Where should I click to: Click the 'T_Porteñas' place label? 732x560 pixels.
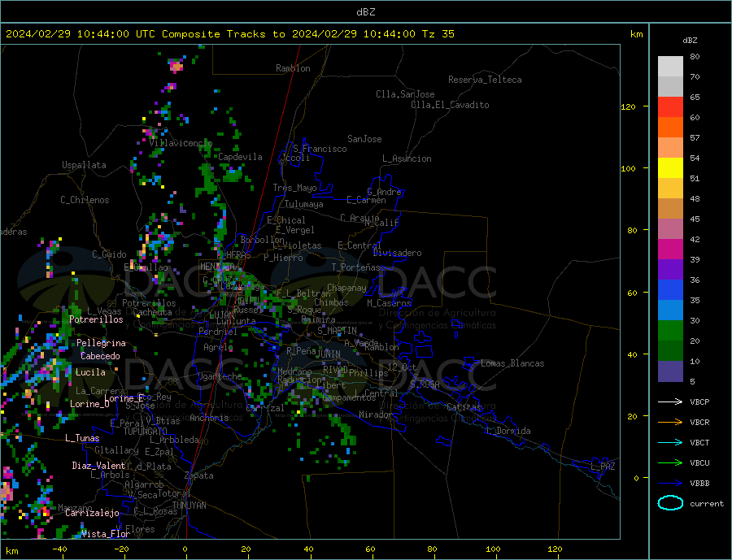pos(355,267)
